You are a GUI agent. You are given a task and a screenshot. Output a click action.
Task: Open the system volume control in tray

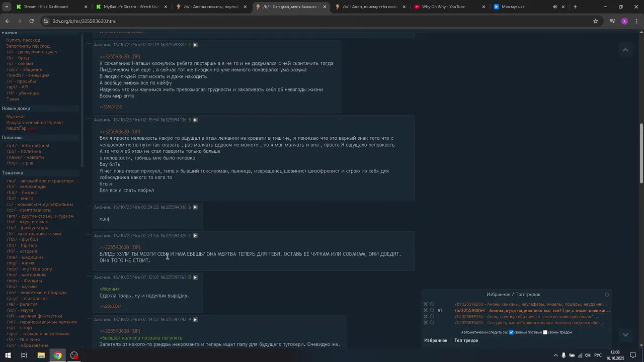[588, 355]
